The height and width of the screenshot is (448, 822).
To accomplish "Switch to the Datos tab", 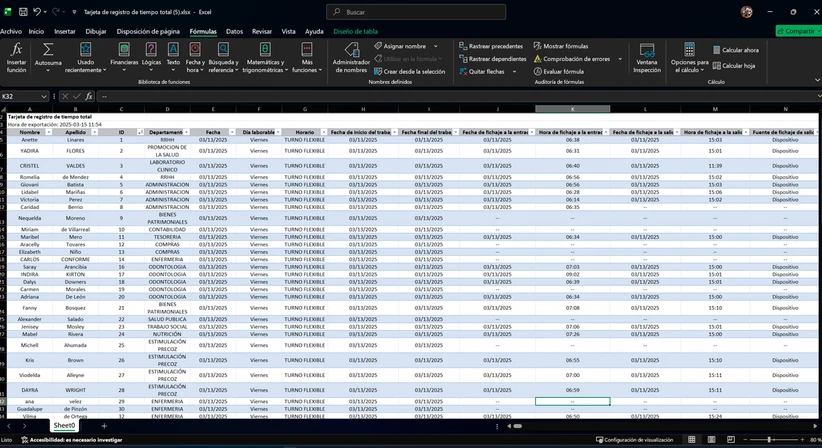I will click(x=234, y=31).
